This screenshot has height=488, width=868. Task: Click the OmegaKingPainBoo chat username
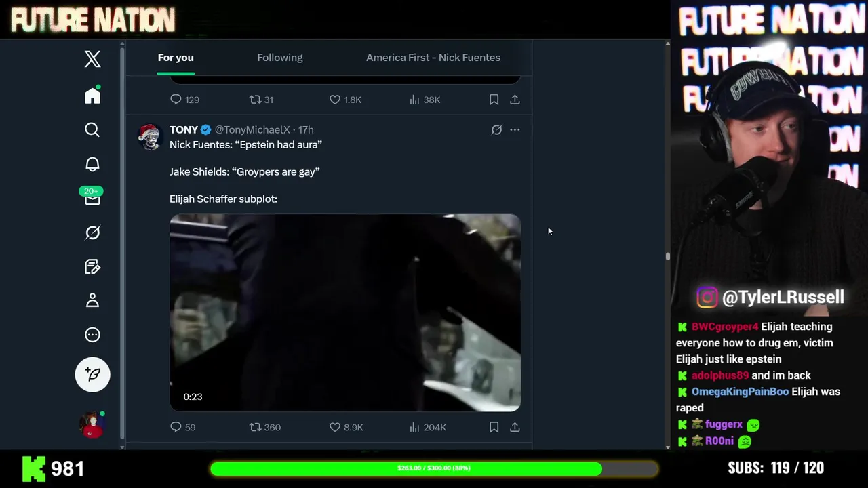pos(740,392)
